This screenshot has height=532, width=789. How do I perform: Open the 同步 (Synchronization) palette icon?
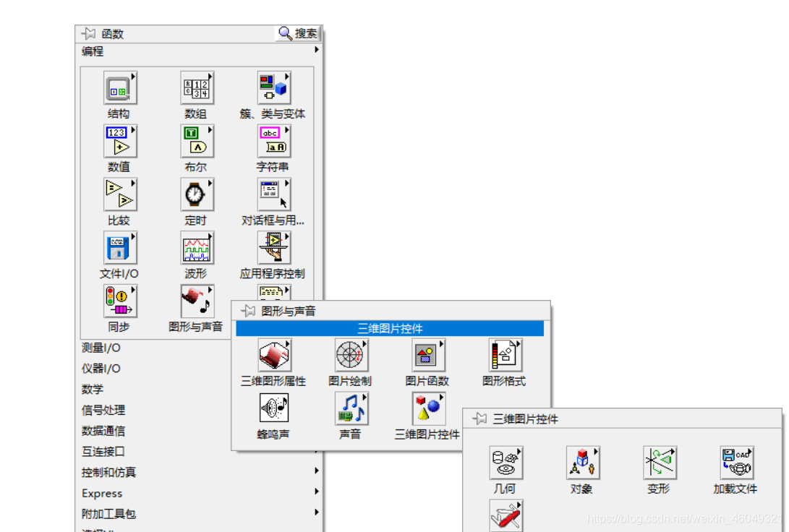120,301
